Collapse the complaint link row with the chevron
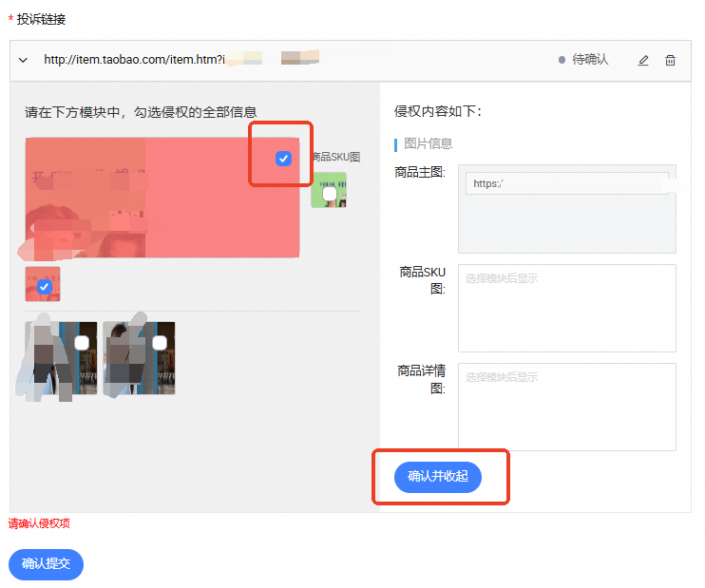Image resolution: width=705 pixels, height=588 pixels. pyautogui.click(x=23, y=60)
